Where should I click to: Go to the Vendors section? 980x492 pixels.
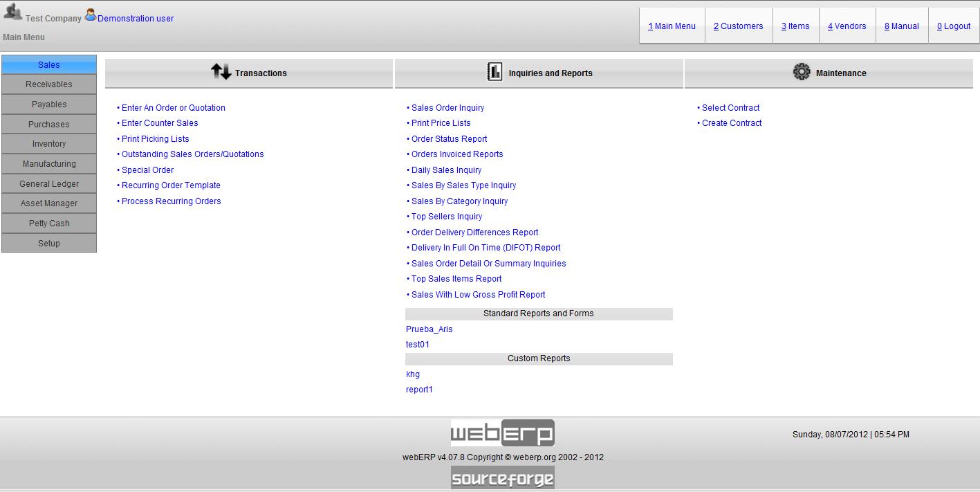(847, 25)
